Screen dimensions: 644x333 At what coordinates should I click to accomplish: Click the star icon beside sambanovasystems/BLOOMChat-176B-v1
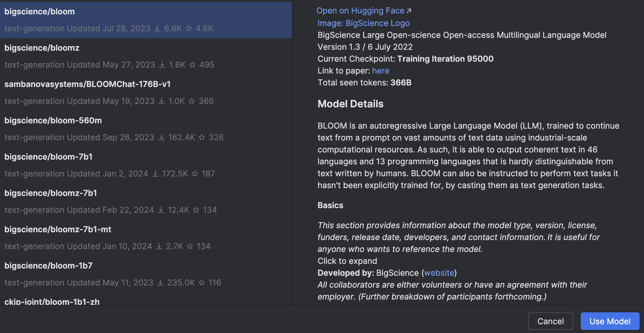(192, 101)
